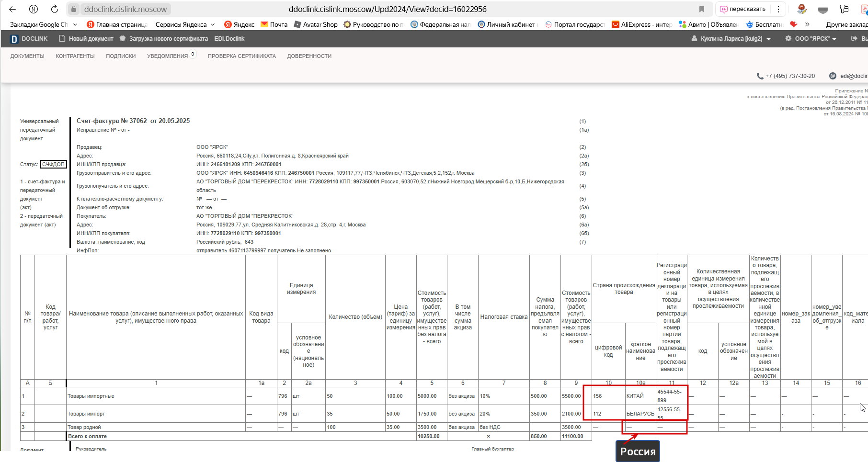The width and height of the screenshot is (868, 462).
Task: Click the пересказать button
Action: pos(742,9)
